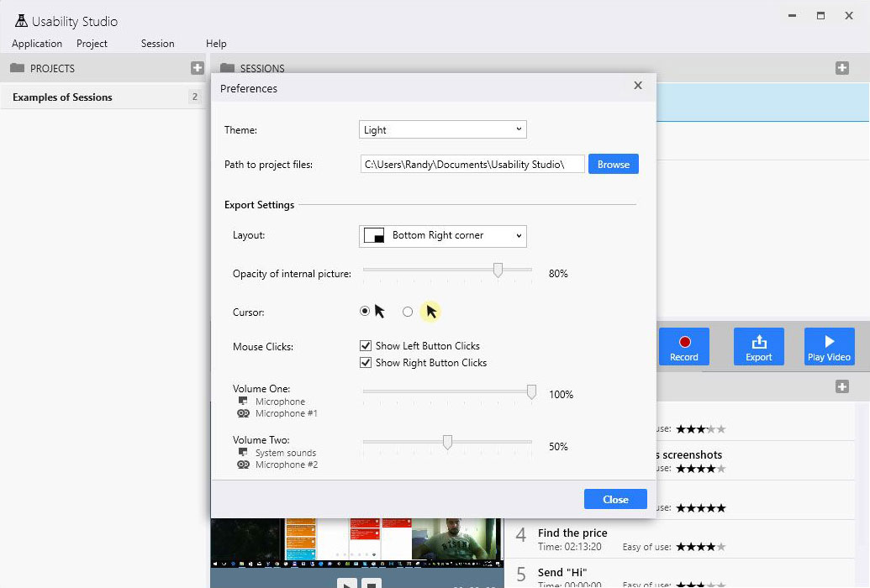Open the Layout dropdown
The height and width of the screenshot is (588, 870).
[x=443, y=236]
